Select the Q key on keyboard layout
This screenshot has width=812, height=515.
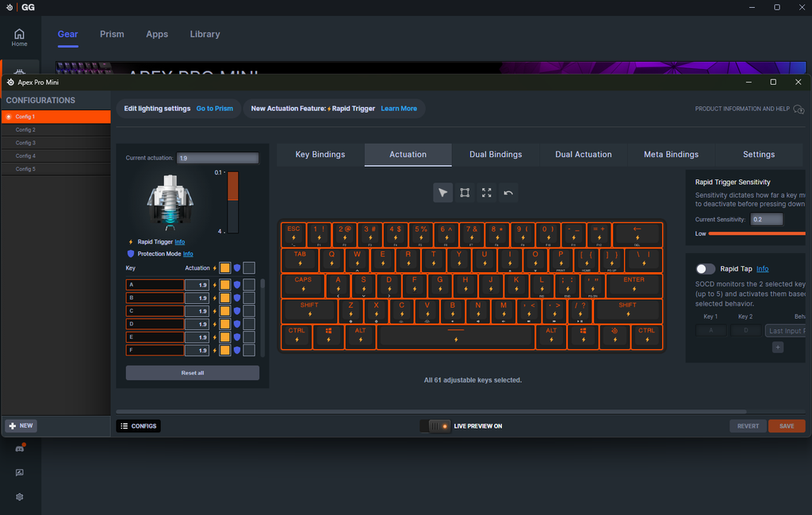(x=331, y=260)
